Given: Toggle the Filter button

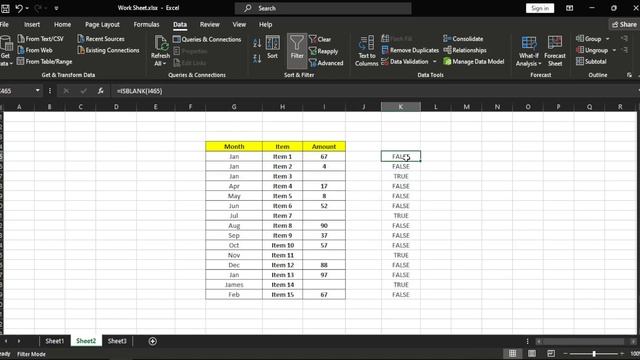Looking at the screenshot, I should tap(297, 51).
